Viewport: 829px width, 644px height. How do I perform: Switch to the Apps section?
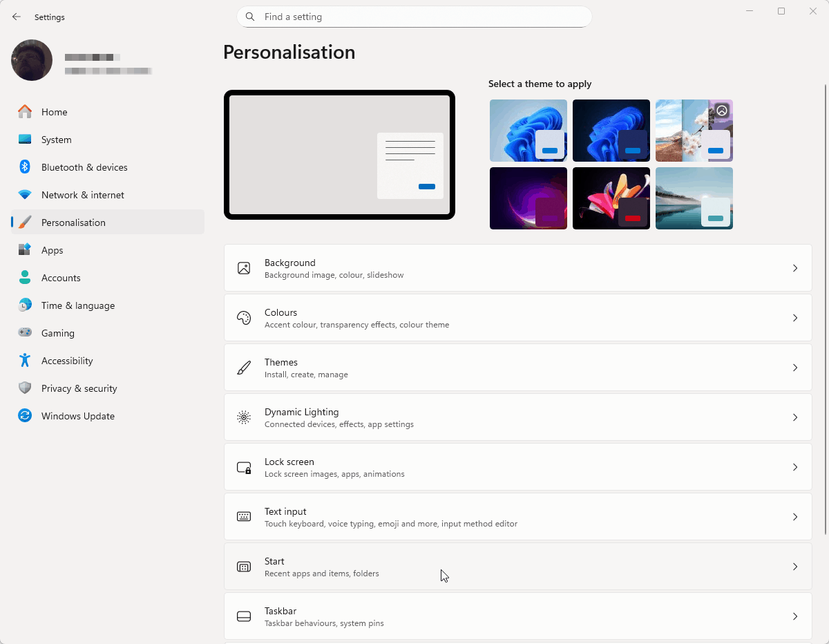click(53, 250)
